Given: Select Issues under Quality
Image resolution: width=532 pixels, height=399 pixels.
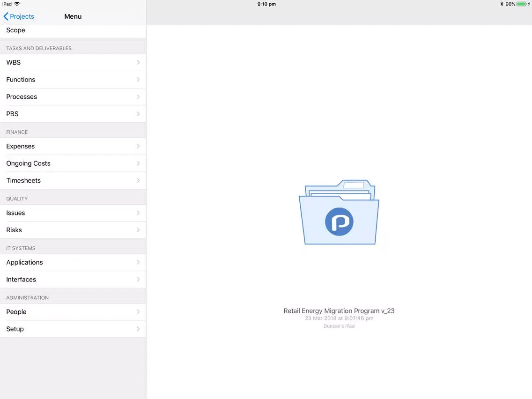Looking at the screenshot, I should pyautogui.click(x=73, y=213).
